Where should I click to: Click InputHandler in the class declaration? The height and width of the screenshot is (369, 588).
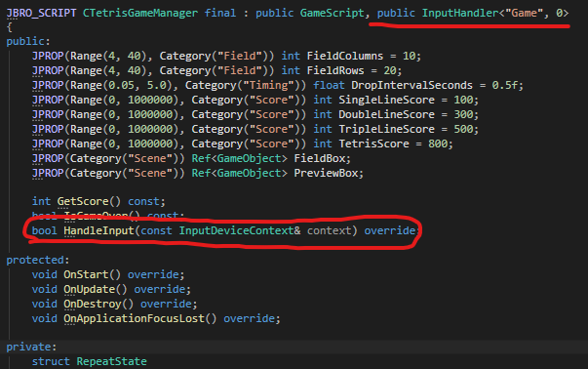460,13
